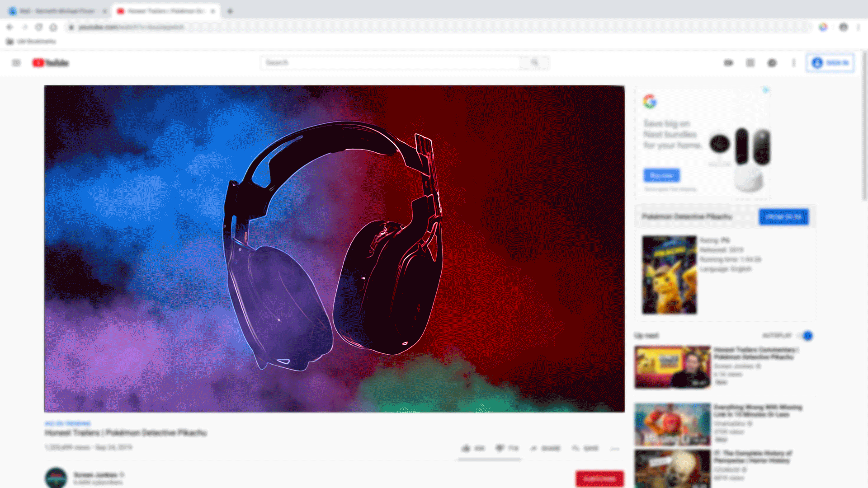Open more actions ellipsis under video
The width and height of the screenshot is (868, 488).
pyautogui.click(x=614, y=449)
